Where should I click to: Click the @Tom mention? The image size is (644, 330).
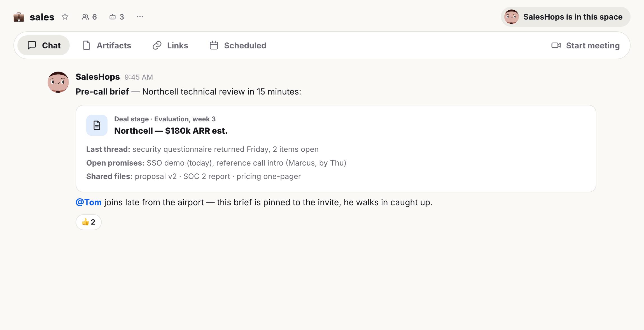point(89,202)
